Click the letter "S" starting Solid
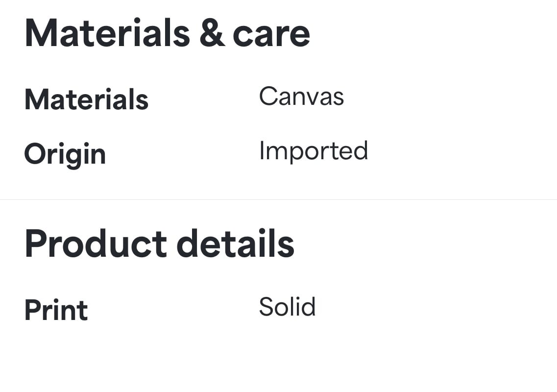Screen dimensions: 557x392 tap(267, 307)
